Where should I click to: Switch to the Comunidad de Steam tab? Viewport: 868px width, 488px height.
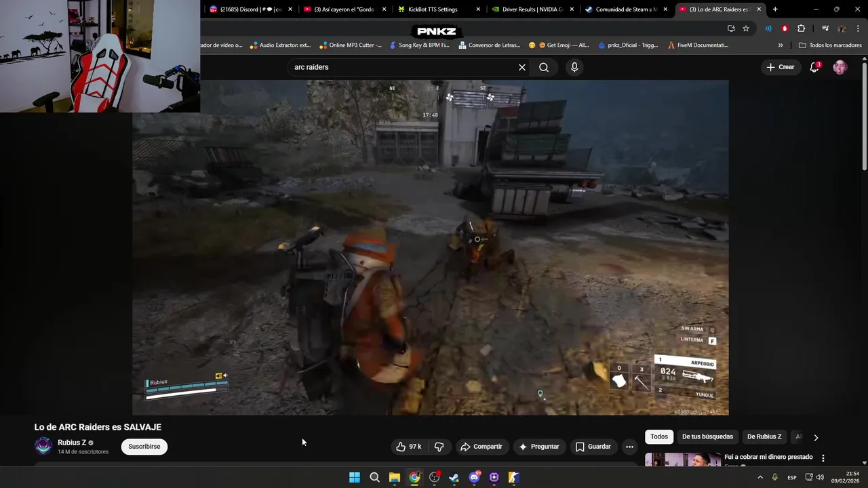(x=625, y=9)
